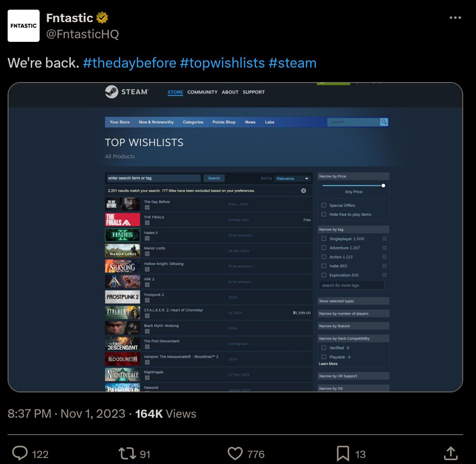Check the Special Offers checkbox

point(324,205)
